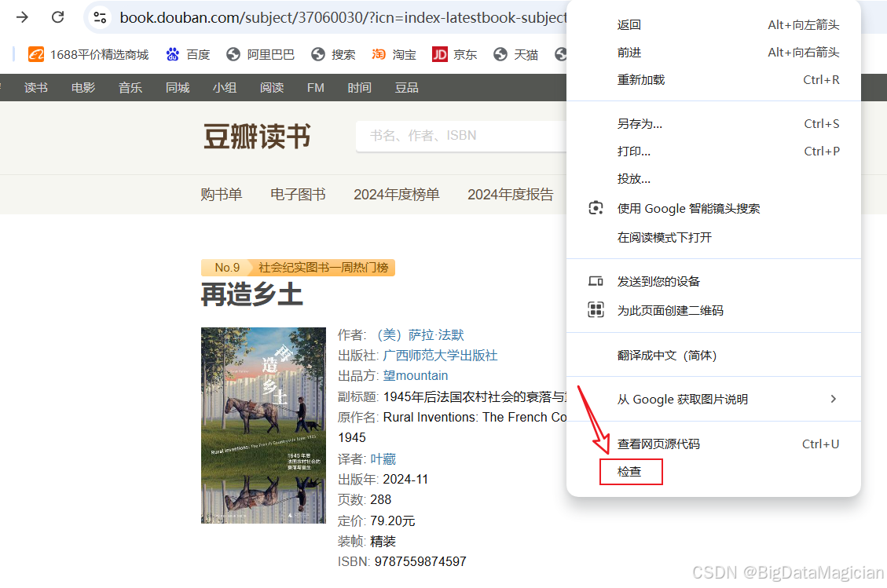Image resolution: width=887 pixels, height=588 pixels.
Task: Go to 电影 in the top navigation
Action: (83, 88)
